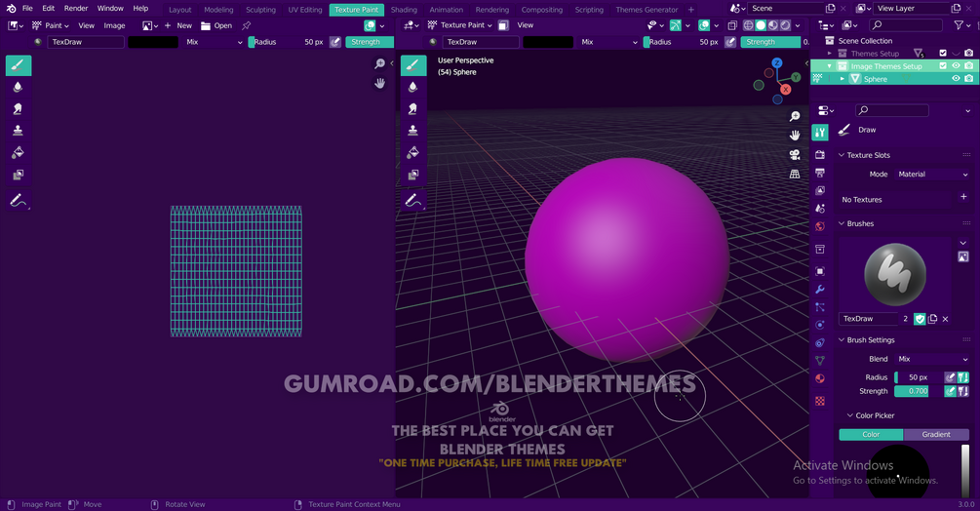The height and width of the screenshot is (511, 980).
Task: Select the Soften tool in image editor
Action: (x=19, y=87)
